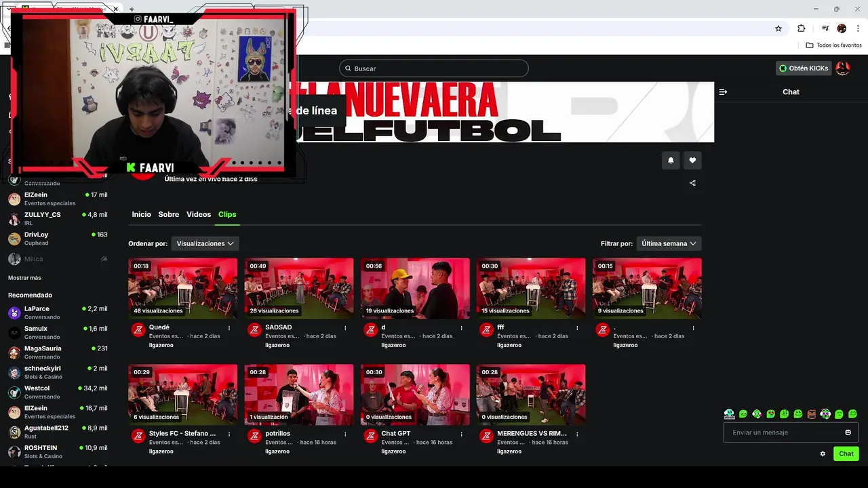Select the Clips tab
The height and width of the screenshot is (488, 868).
coord(227,214)
